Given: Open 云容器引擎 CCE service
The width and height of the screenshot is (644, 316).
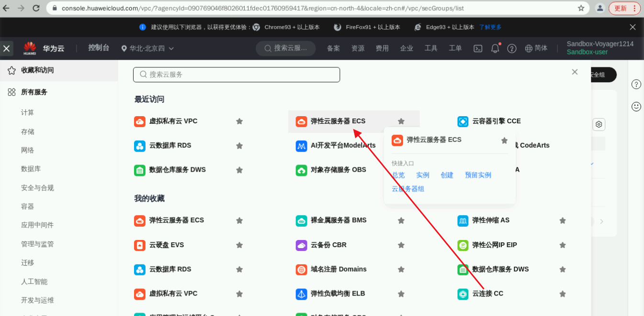Looking at the screenshot, I should tap(496, 121).
